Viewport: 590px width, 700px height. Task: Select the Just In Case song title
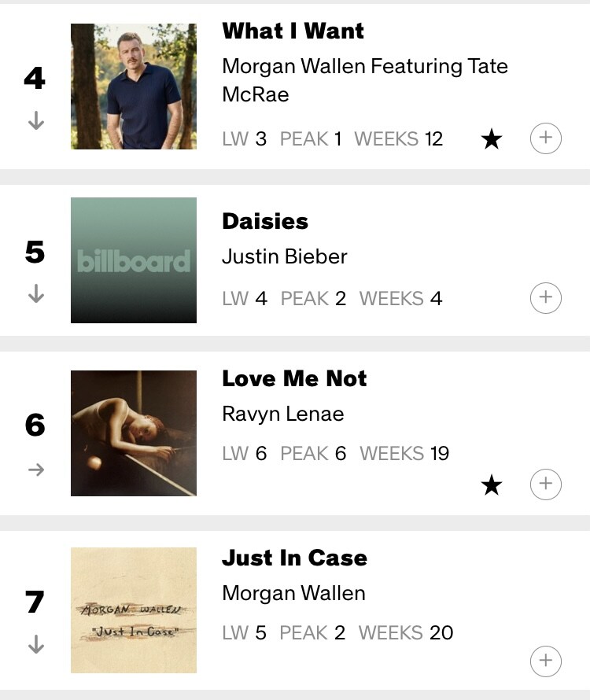pyautogui.click(x=295, y=558)
